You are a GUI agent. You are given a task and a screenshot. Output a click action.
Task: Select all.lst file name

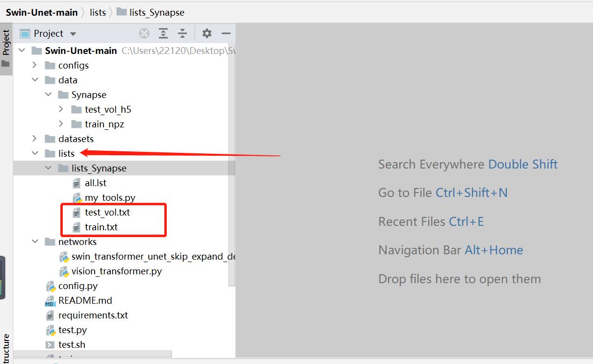pos(96,183)
